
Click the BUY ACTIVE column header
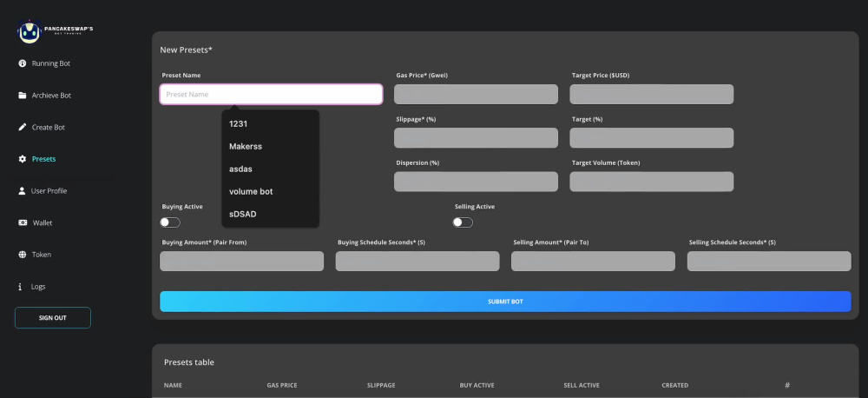tap(477, 385)
